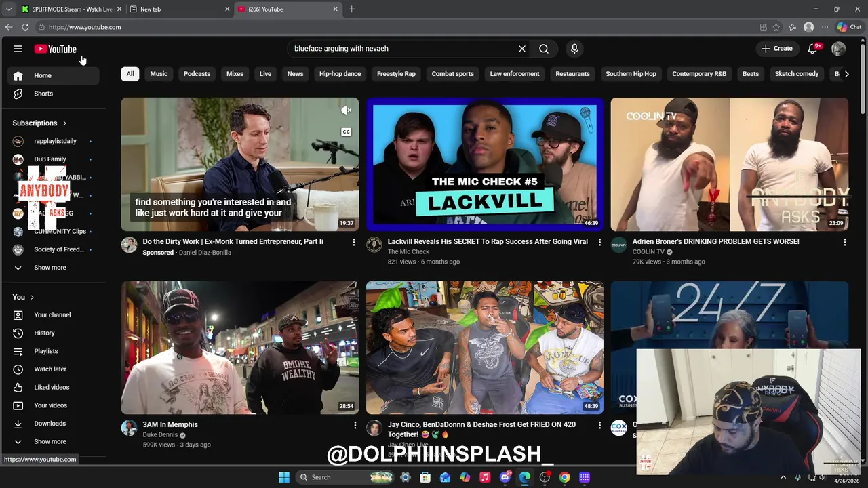Open Shorts in sidebar
Image resolution: width=868 pixels, height=488 pixels.
[52, 94]
